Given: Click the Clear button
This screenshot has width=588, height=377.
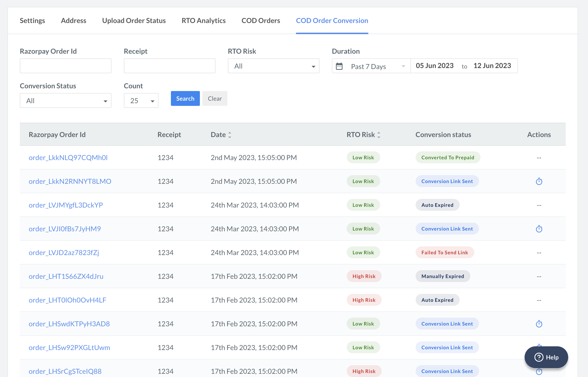Looking at the screenshot, I should coord(215,98).
